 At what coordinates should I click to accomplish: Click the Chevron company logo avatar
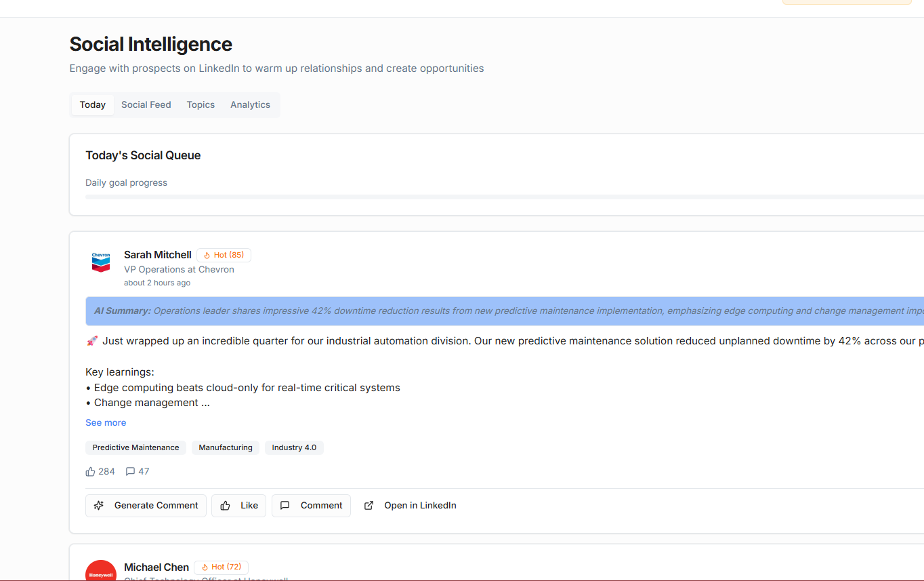coord(101,262)
